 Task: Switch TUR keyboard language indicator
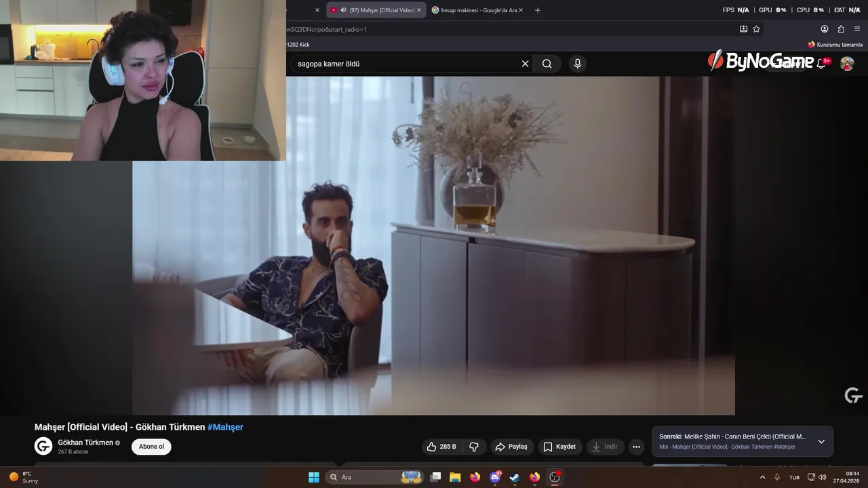[x=794, y=477]
